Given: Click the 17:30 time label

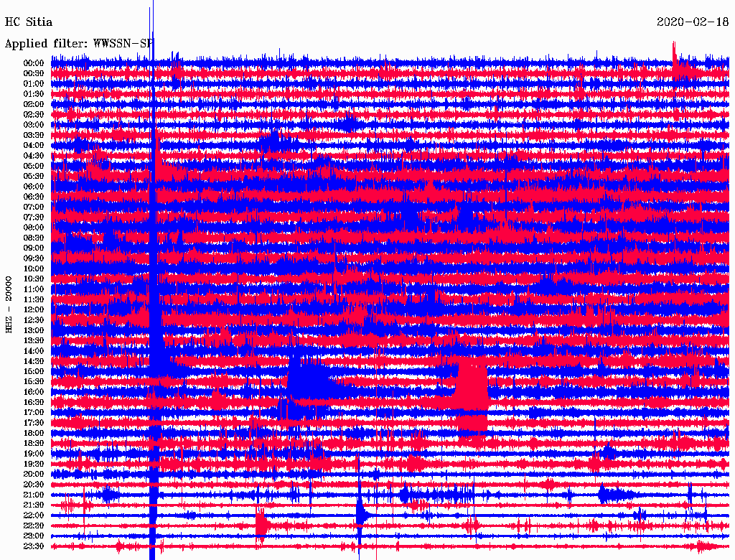Looking at the screenshot, I should [x=34, y=423].
